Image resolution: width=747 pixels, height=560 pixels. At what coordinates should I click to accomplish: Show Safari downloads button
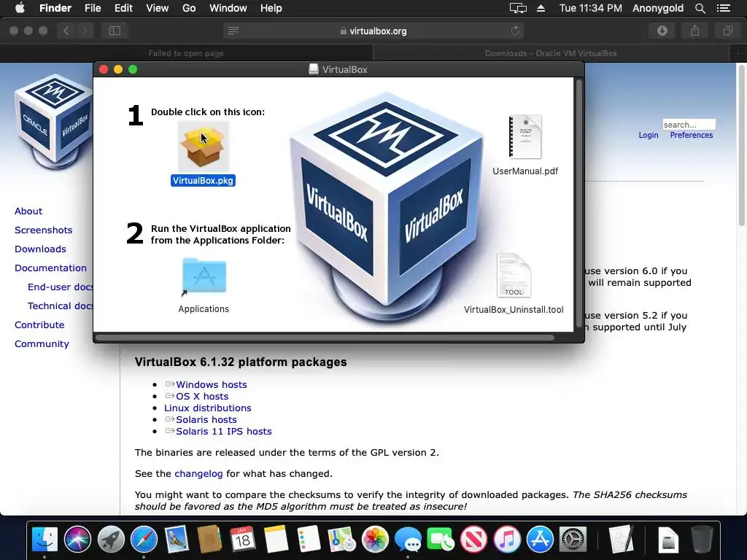tap(662, 31)
